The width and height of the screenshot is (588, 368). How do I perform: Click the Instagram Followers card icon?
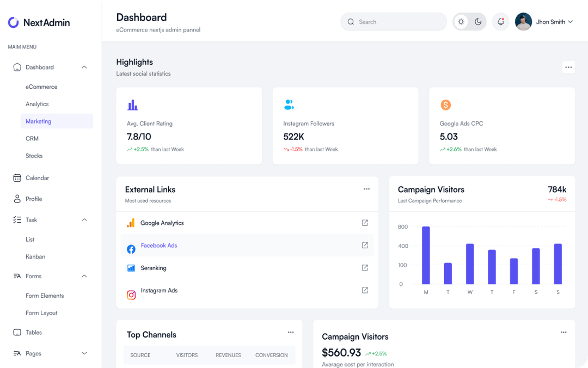(289, 105)
